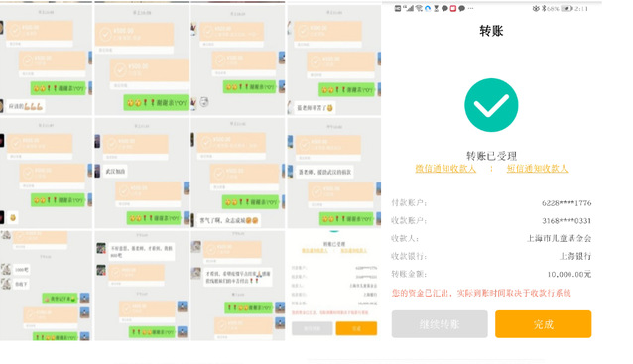633x364 pixels.
Task: Tap small orange button in bottom thumbnail
Action: coord(356,328)
